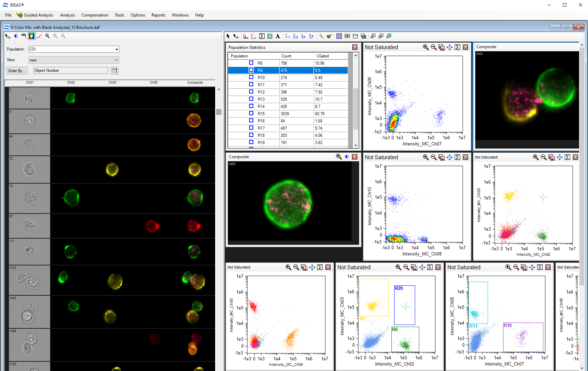Check the R9 population box
Screen dimensions: 588x371
251,70
